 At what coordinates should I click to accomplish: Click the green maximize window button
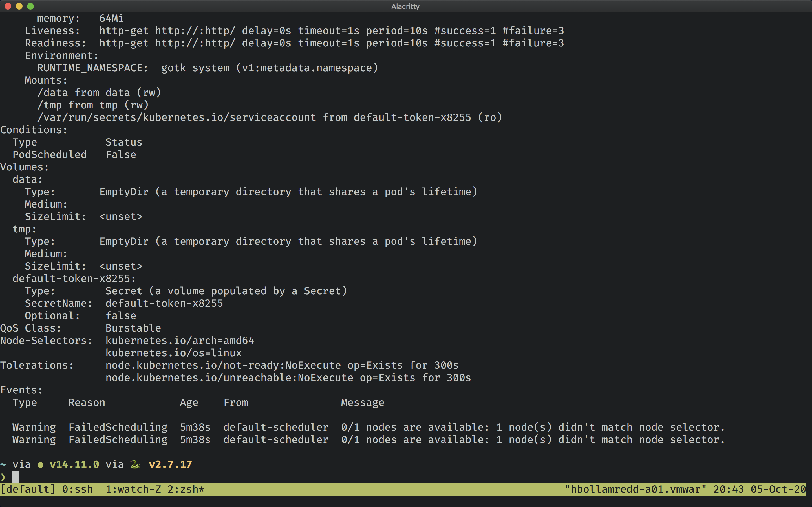[31, 6]
